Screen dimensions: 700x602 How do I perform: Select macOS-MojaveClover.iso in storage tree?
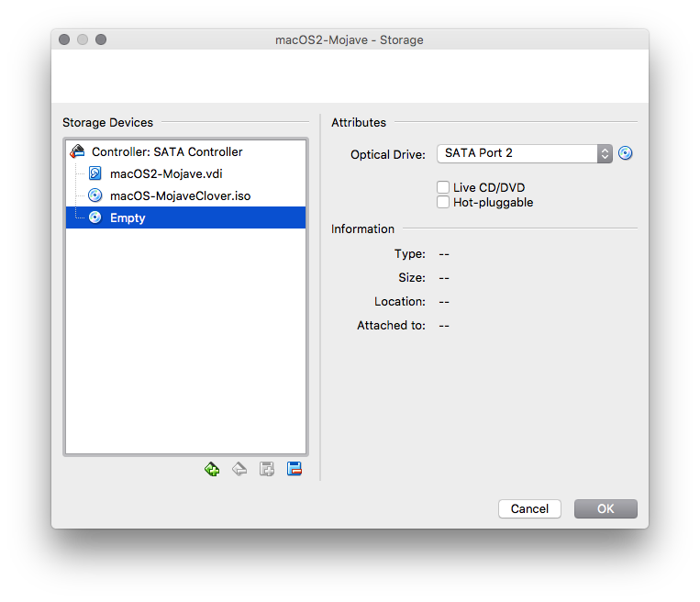185,195
